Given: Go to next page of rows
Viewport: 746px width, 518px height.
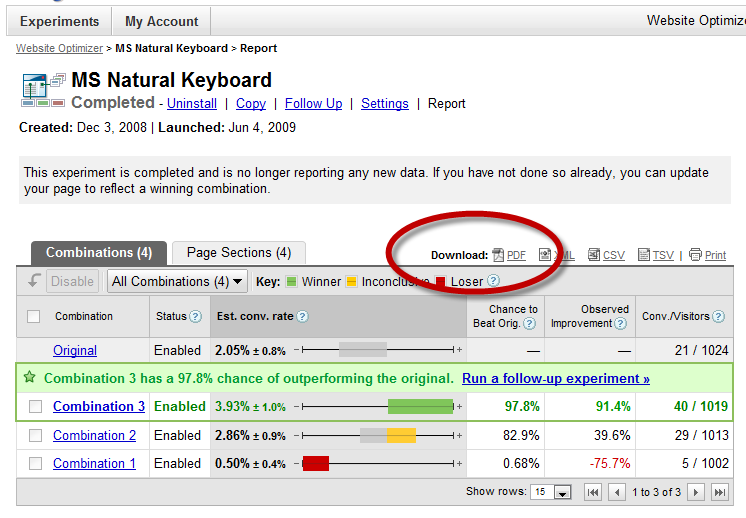Looking at the screenshot, I should (696, 492).
